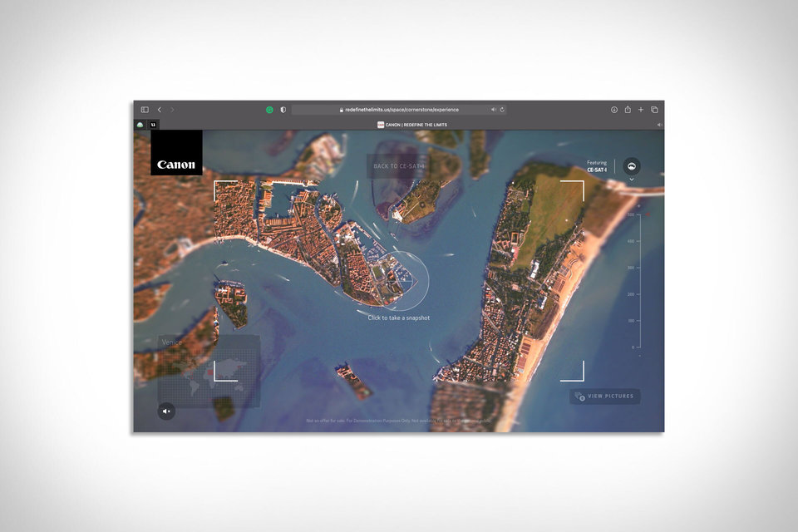The height and width of the screenshot is (532, 798).
Task: Click the BACK TO CE-SAT-I button
Action: [x=398, y=165]
